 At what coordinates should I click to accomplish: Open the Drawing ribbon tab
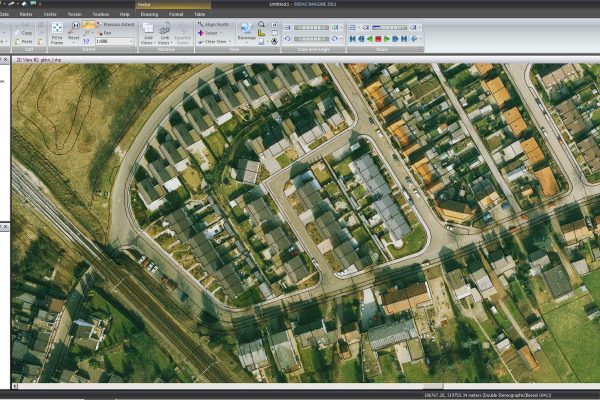[149, 14]
